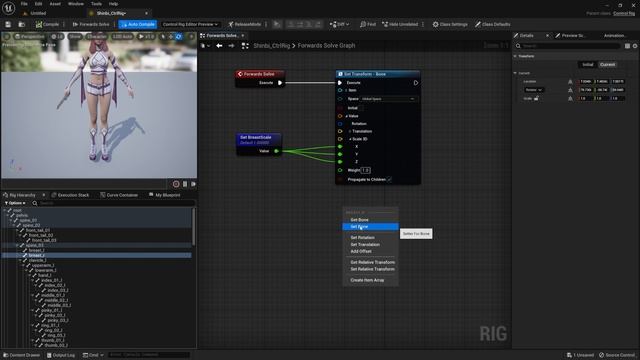The height and width of the screenshot is (360, 640).
Task: Select the Initial transform toggle in Details
Action: 587,64
